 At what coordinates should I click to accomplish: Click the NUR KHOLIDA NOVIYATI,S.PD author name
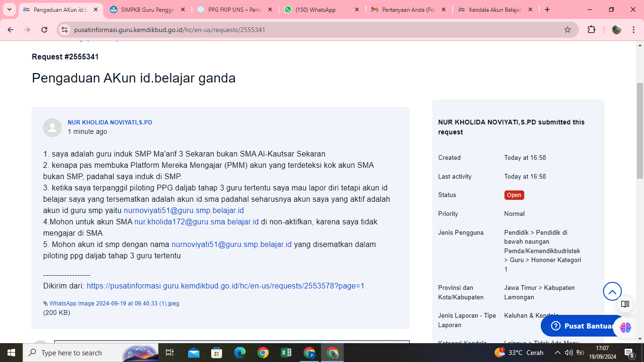pyautogui.click(x=110, y=123)
